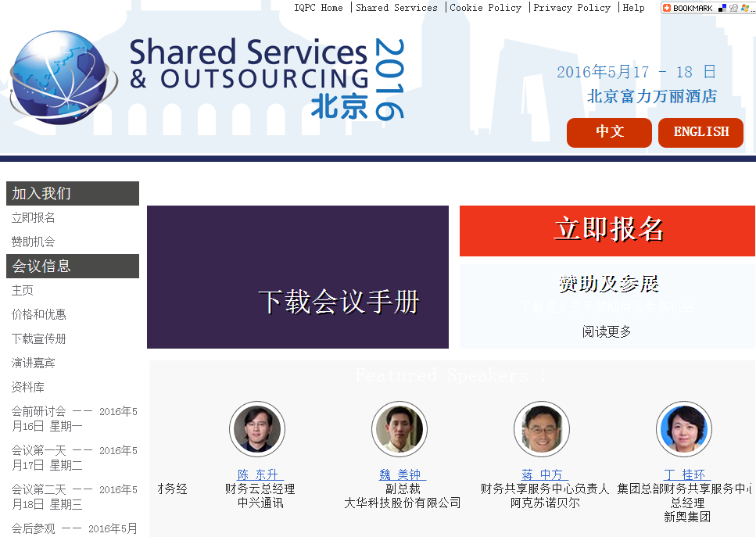Select 赞助机会 in the sidebar

(x=34, y=242)
